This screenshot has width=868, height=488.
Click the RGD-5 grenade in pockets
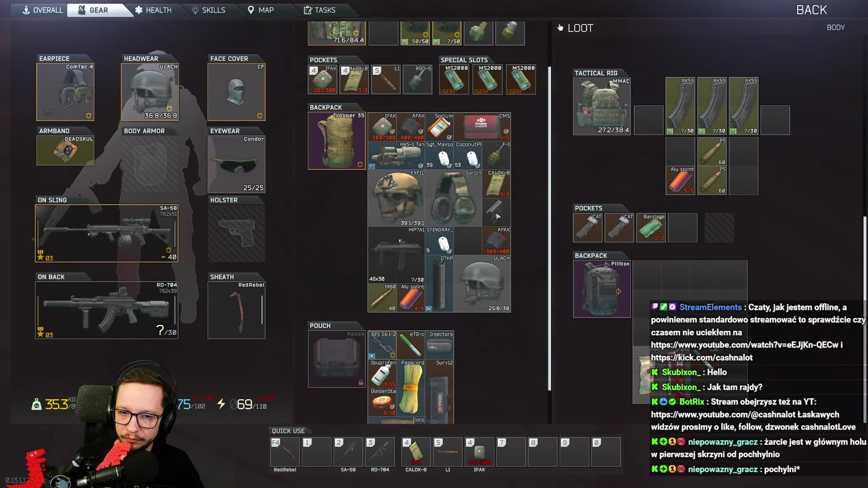click(x=417, y=79)
